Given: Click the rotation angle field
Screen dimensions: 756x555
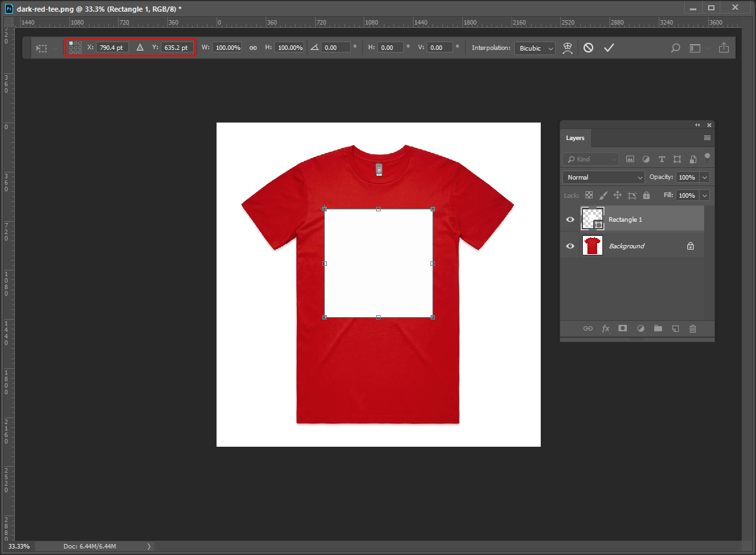Looking at the screenshot, I should 336,47.
